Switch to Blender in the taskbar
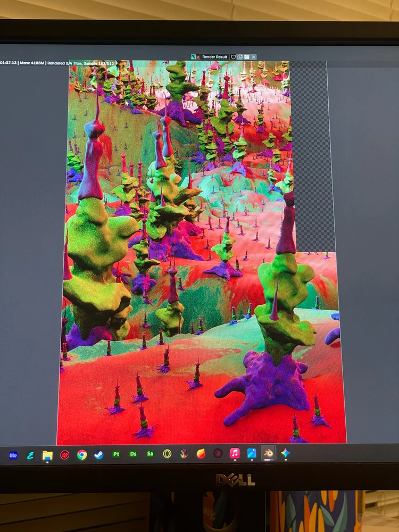Image resolution: width=399 pixels, height=532 pixels. tap(269, 453)
